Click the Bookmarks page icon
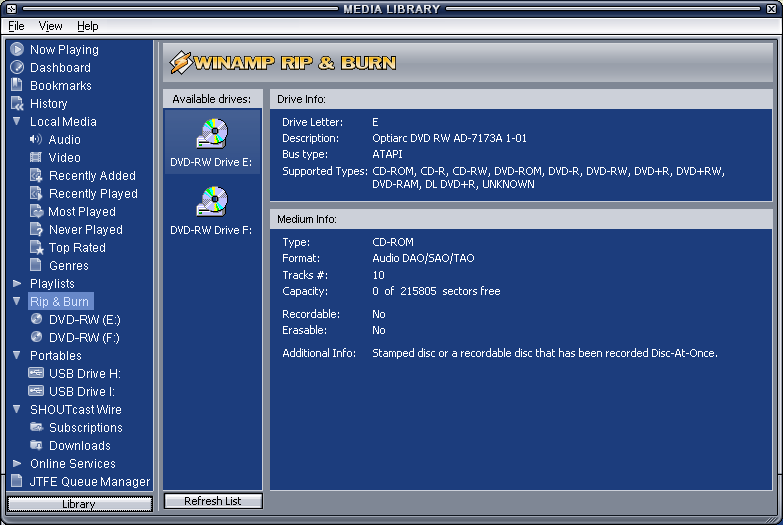783x525 pixels. pos(17,85)
